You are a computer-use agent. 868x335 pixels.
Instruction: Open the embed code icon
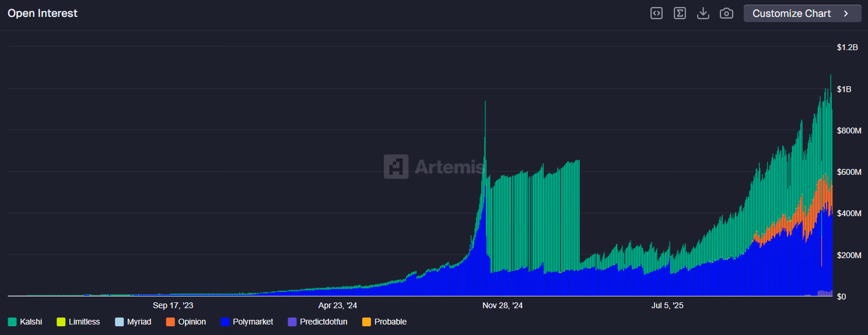click(656, 13)
